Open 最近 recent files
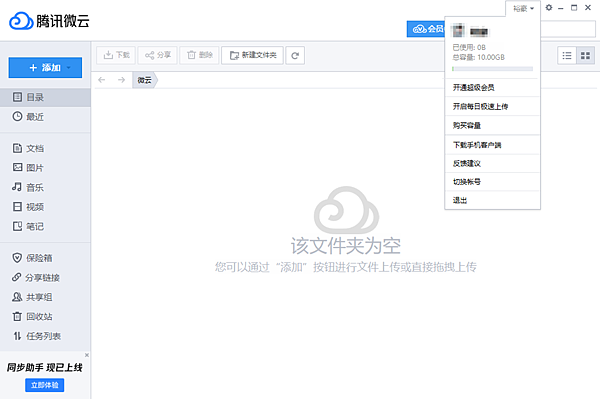600x399 pixels. (45, 117)
